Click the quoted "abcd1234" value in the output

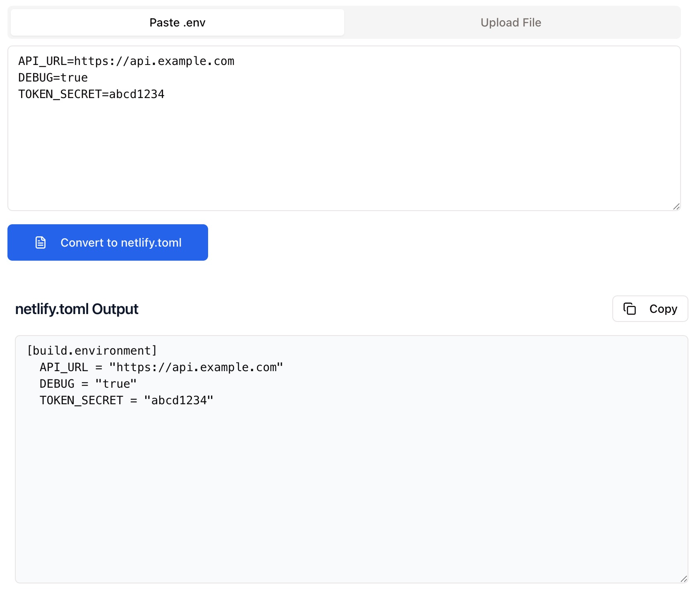179,401
